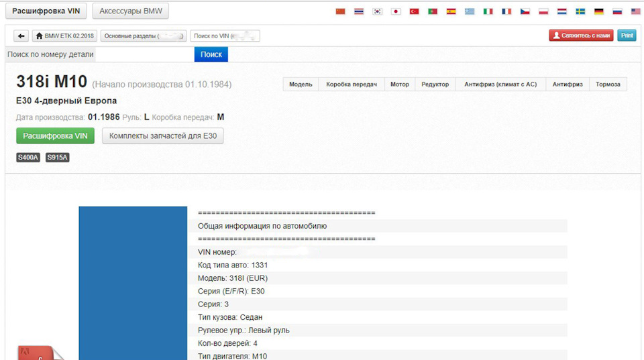Switch language via the Sweden flag

click(580, 11)
